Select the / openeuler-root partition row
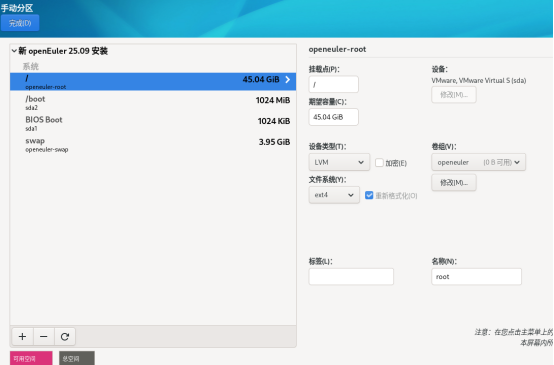 pos(153,82)
